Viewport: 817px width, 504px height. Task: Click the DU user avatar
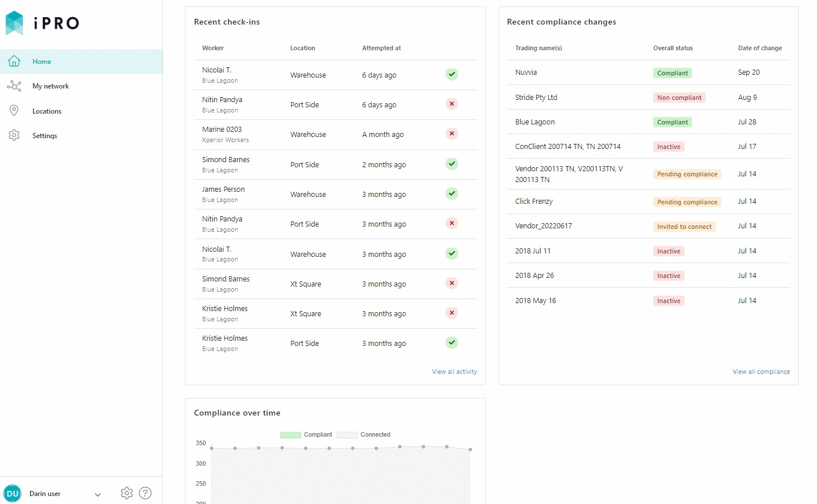pos(12,493)
